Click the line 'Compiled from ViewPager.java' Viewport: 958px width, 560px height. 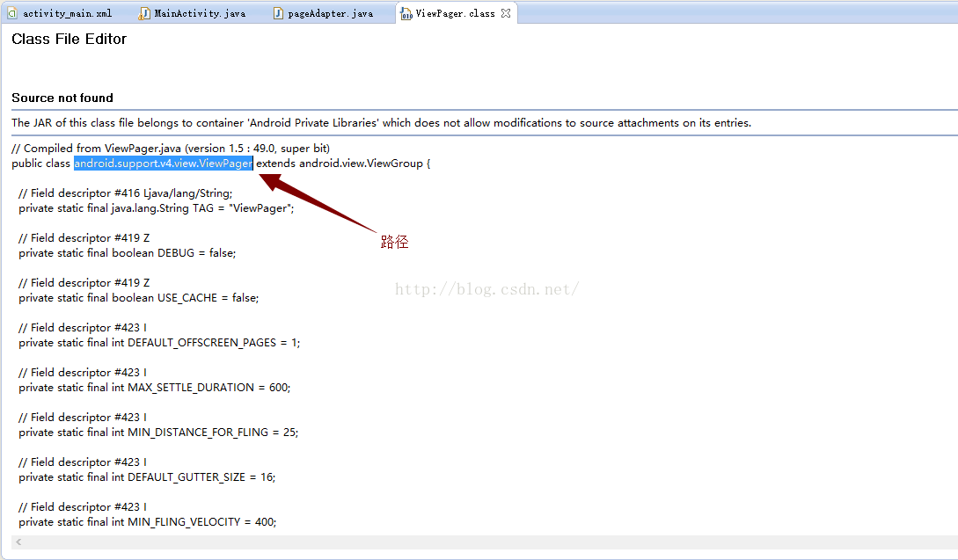pos(171,149)
